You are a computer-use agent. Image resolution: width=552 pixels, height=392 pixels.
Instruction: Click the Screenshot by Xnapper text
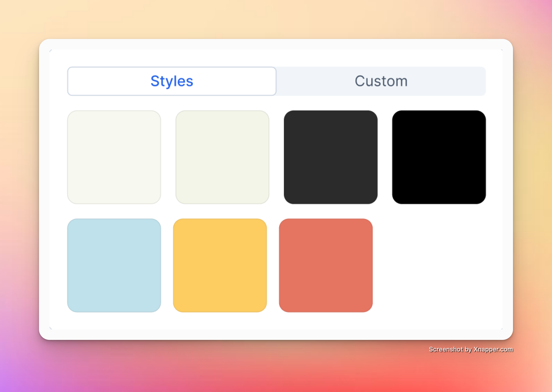coord(471,349)
